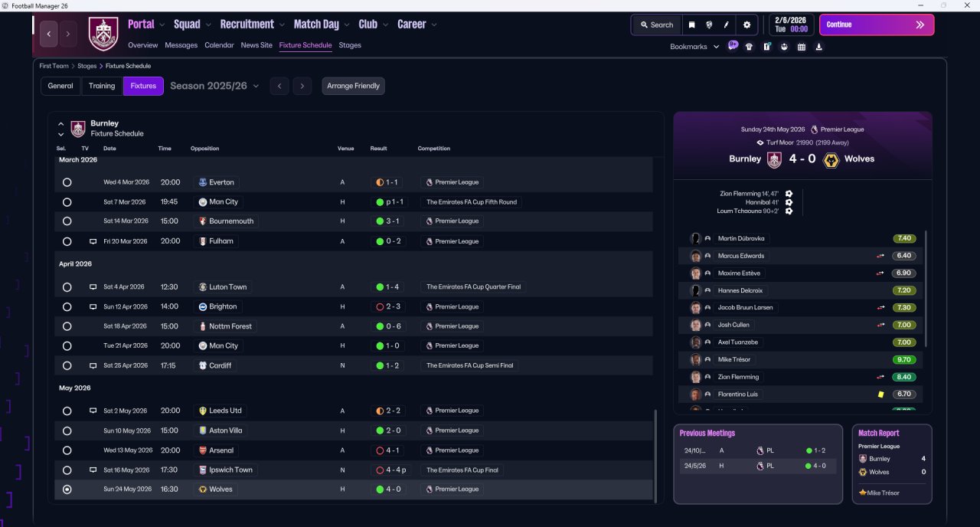Select the Ipswich Town fixture radio button
Viewport: 980px width, 527px height.
(x=67, y=470)
